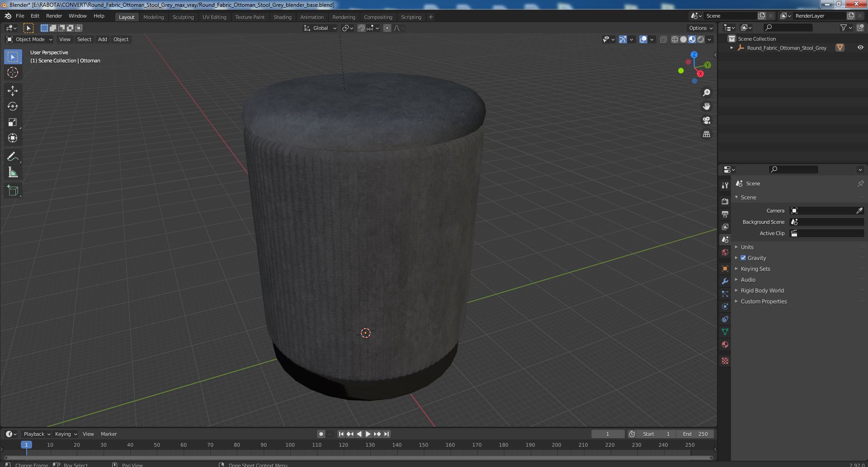The height and width of the screenshot is (467, 868).
Task: Open the Object properties tab
Action: click(x=725, y=268)
